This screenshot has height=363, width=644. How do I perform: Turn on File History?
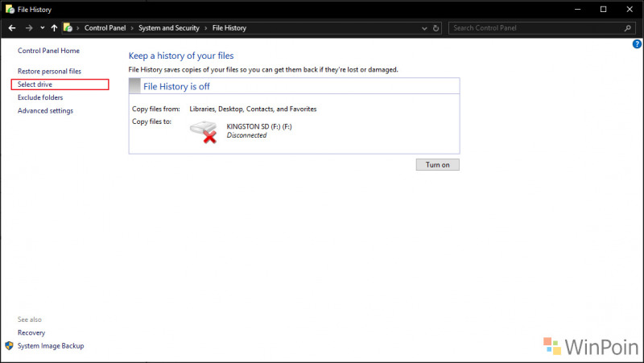(437, 165)
